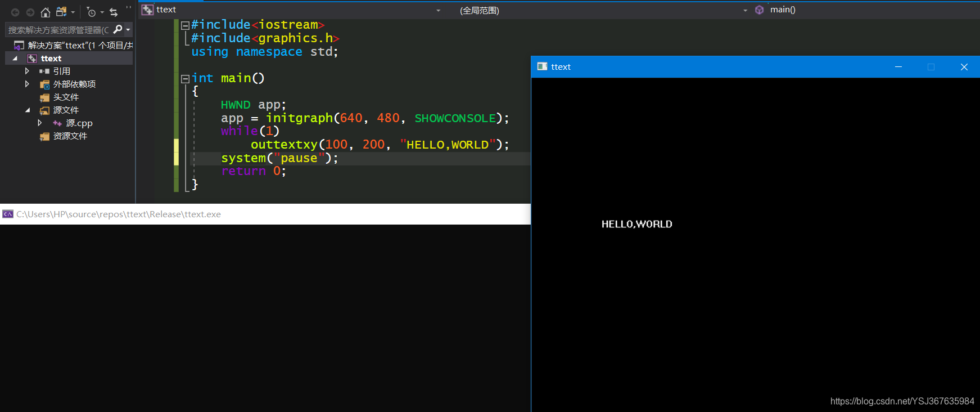Click the folder icon beside 外部依赖项
Image resolution: width=980 pixels, height=412 pixels.
(44, 84)
